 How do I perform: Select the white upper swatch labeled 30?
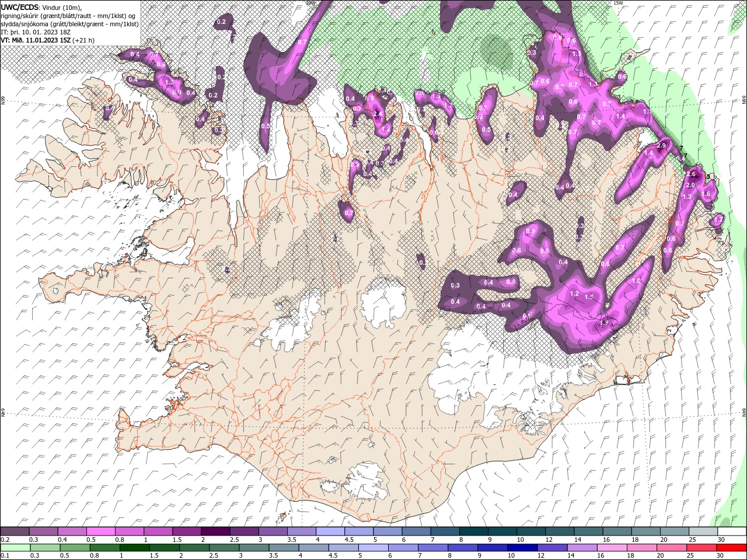732,531
